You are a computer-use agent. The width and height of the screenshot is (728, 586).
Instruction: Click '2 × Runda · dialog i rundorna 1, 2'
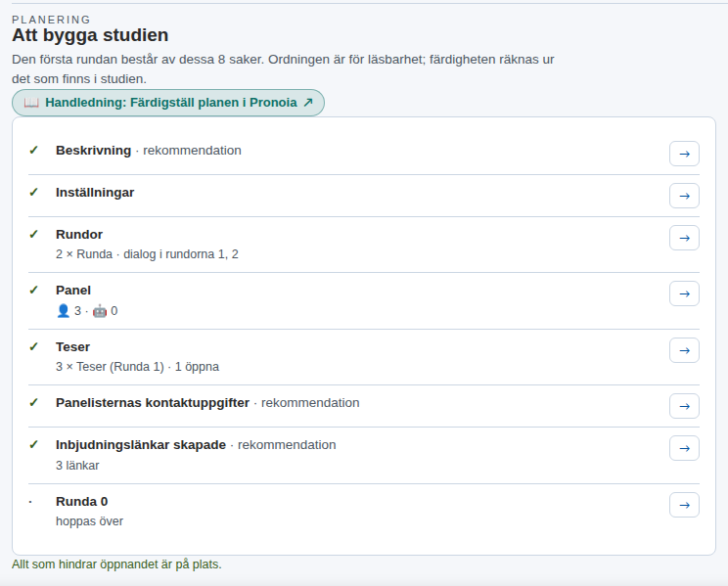[x=147, y=254]
